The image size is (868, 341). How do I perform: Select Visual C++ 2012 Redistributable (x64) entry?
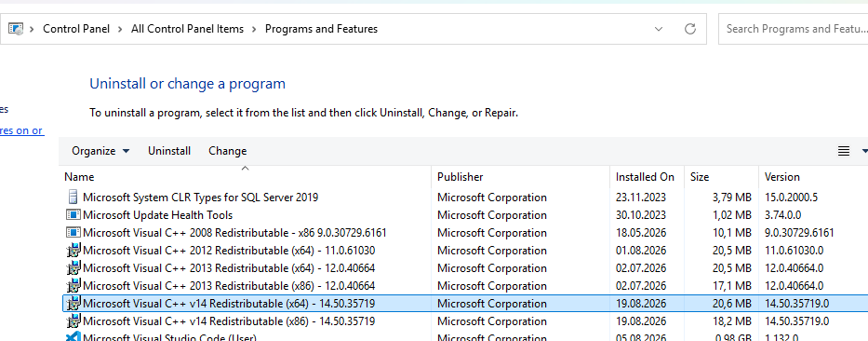tap(229, 250)
